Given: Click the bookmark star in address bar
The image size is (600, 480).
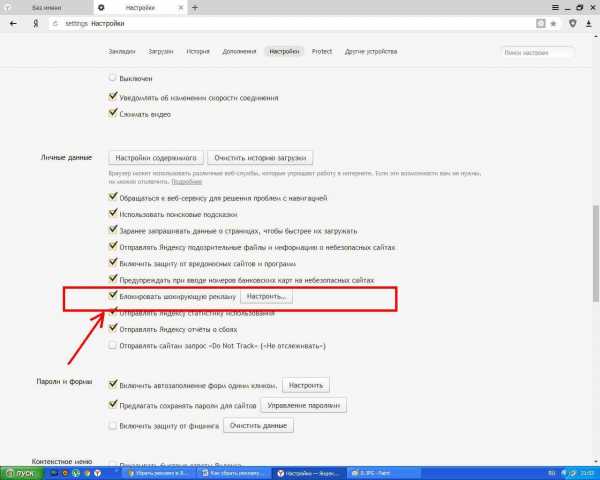Looking at the screenshot, I should coord(553,24).
